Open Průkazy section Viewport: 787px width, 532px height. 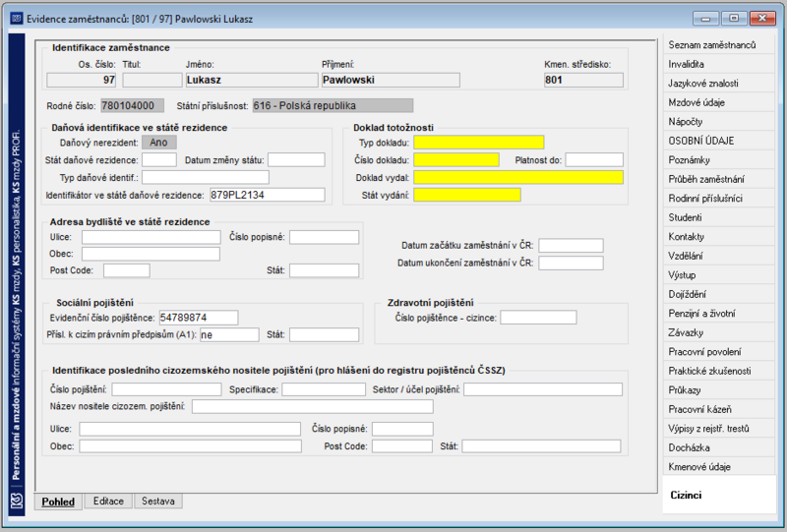pyautogui.click(x=718, y=390)
